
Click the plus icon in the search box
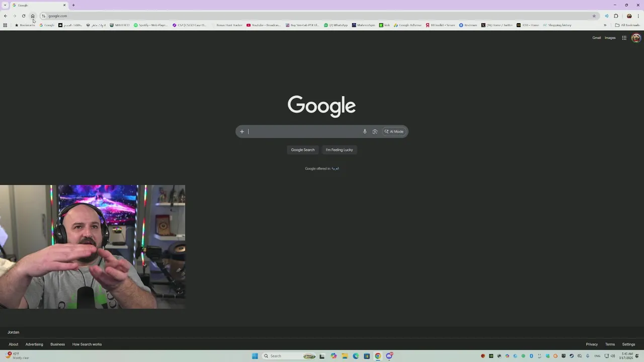(242, 132)
